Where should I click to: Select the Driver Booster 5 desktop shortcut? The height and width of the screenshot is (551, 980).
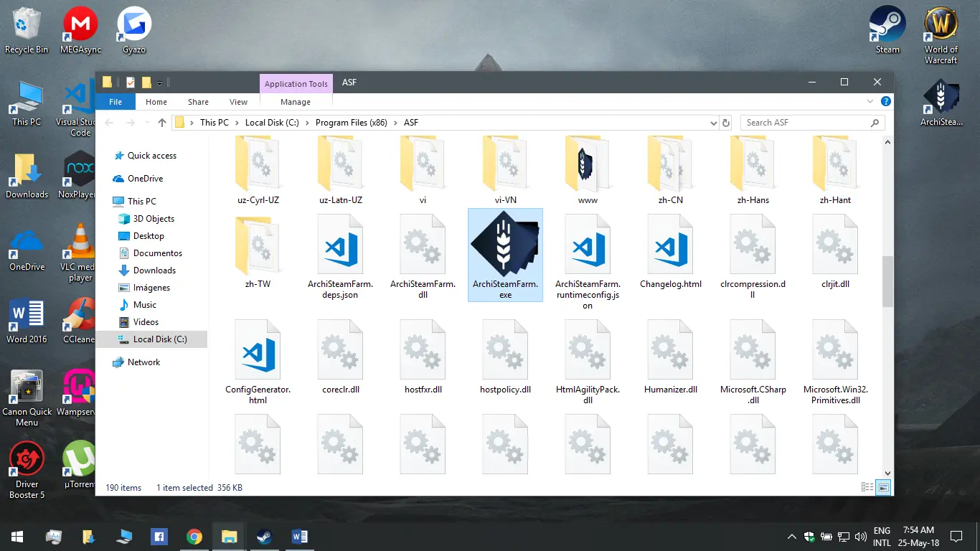[x=27, y=471]
